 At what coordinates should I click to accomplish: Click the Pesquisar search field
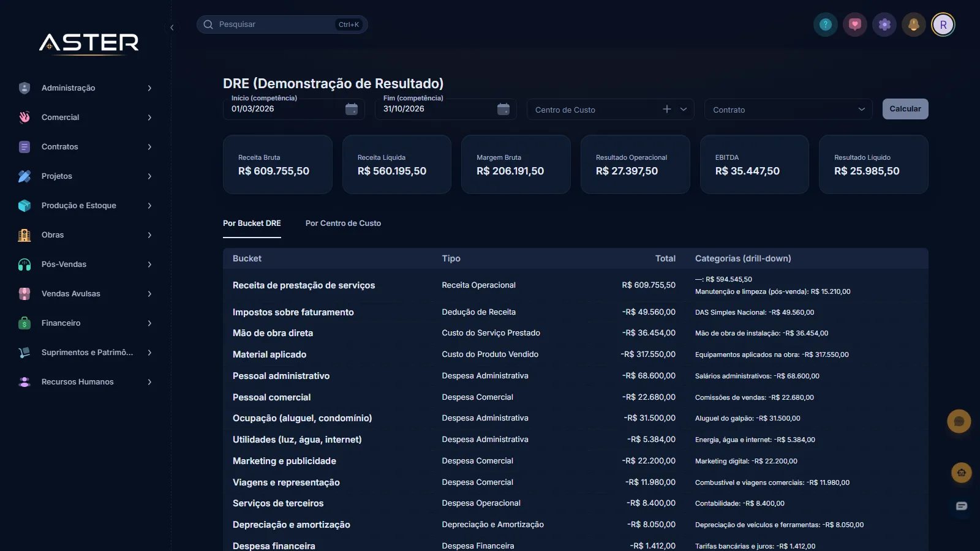pos(282,24)
